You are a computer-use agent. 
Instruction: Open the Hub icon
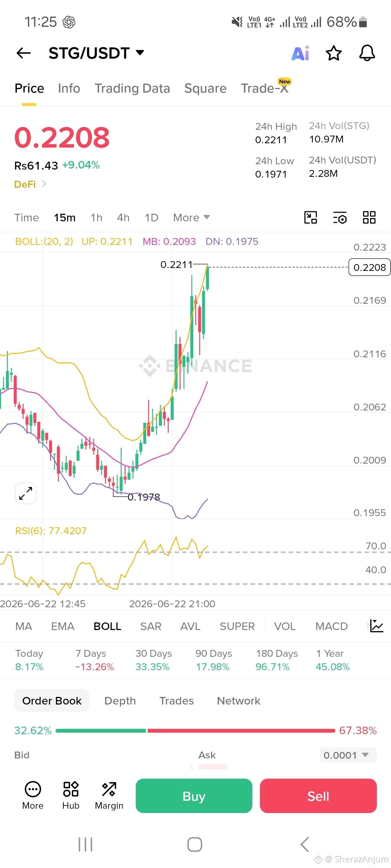(x=71, y=796)
